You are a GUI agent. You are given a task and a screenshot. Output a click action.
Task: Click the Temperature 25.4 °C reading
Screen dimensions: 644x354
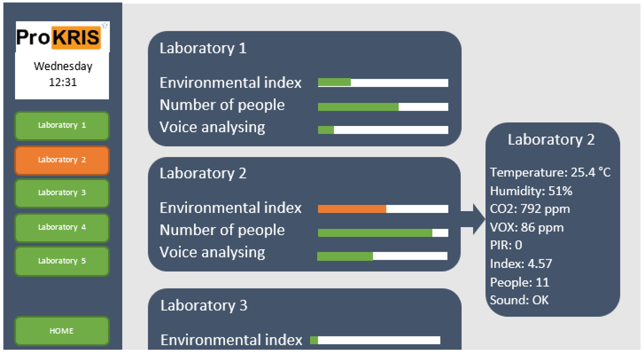pyautogui.click(x=550, y=172)
